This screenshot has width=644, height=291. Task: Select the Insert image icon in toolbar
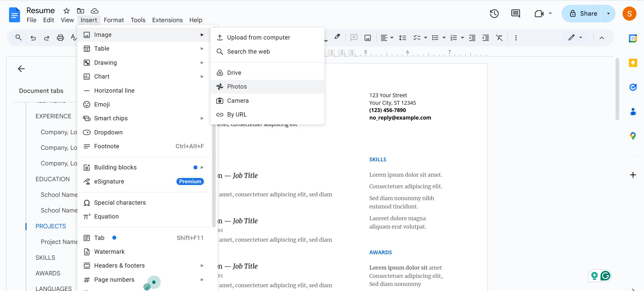(367, 38)
